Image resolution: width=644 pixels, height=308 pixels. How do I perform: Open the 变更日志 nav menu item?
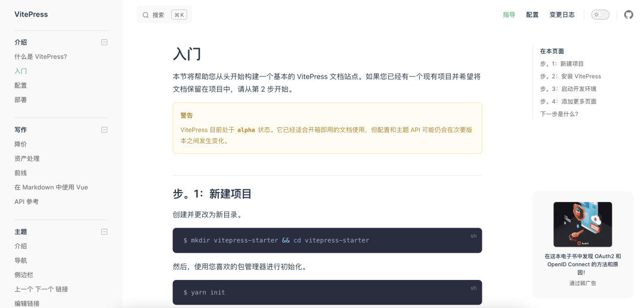coord(562,15)
